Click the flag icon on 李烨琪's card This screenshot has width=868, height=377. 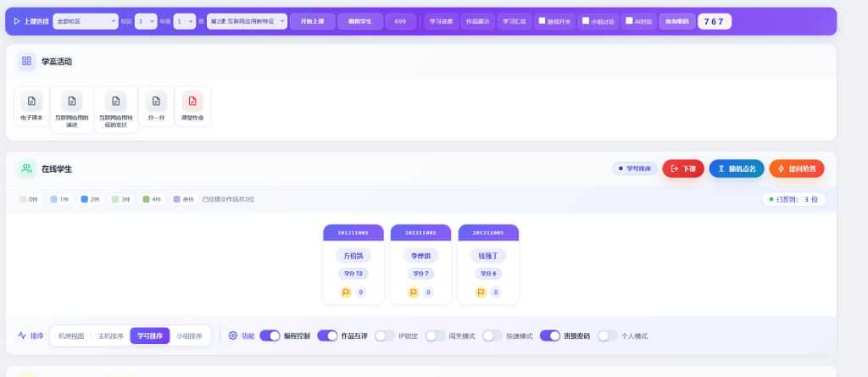pyautogui.click(x=414, y=292)
